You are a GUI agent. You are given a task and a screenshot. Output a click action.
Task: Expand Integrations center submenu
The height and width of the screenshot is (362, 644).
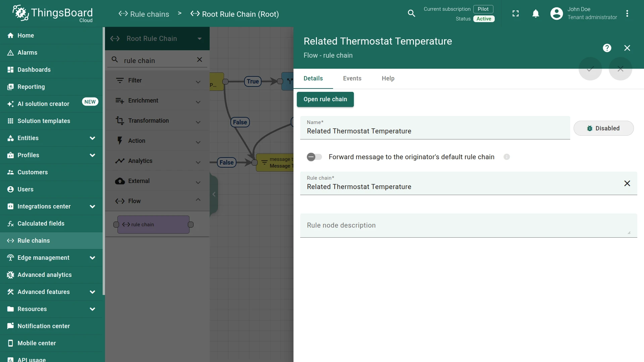51,206
